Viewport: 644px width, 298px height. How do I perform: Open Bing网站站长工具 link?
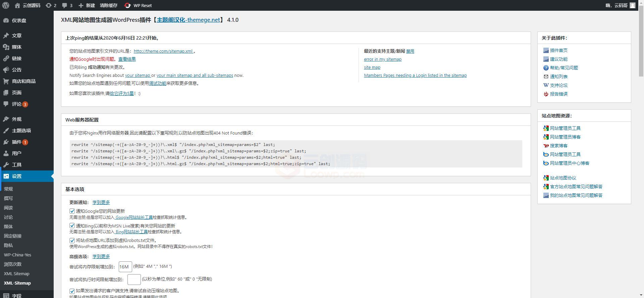(131, 232)
